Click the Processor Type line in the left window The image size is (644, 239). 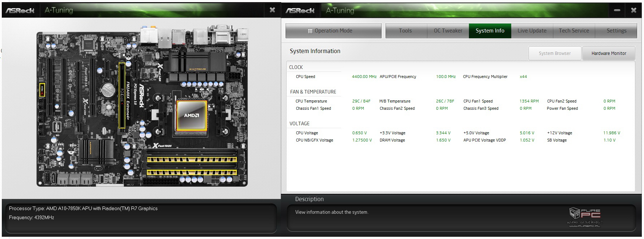click(83, 208)
